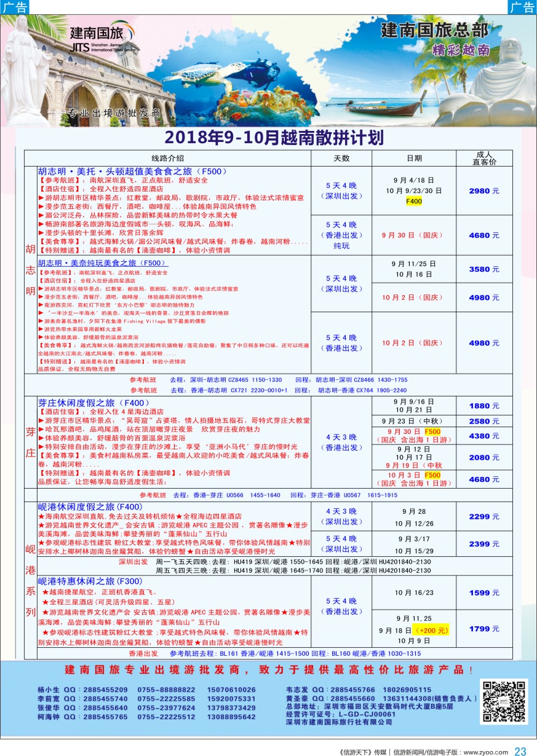Click 张俊华 QQ contact line
The width and height of the screenshot is (537, 756).
[146, 707]
